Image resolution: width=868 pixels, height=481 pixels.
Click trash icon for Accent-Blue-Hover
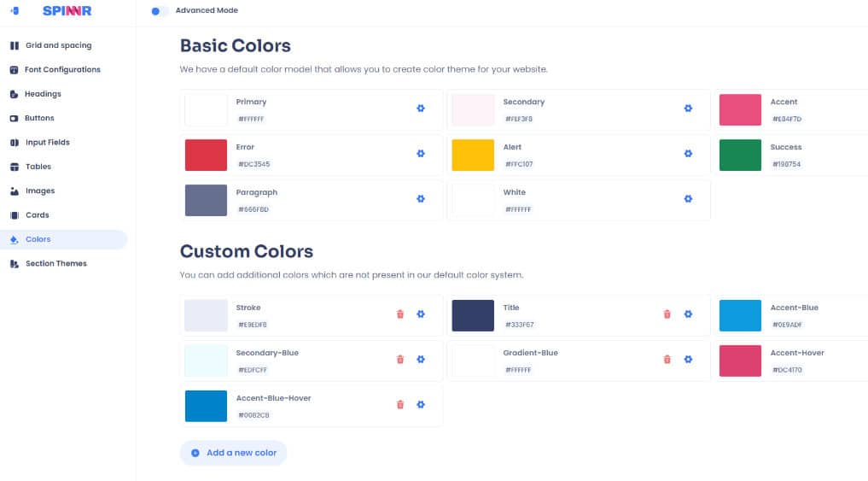(400, 405)
